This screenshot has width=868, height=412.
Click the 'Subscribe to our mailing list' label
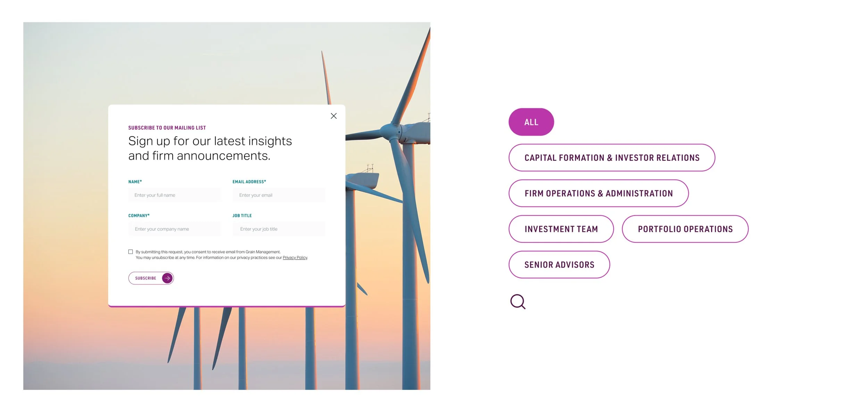(167, 128)
